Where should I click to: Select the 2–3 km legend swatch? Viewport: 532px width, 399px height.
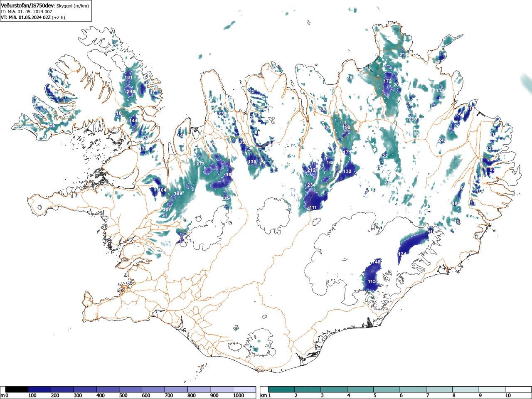click(308, 389)
